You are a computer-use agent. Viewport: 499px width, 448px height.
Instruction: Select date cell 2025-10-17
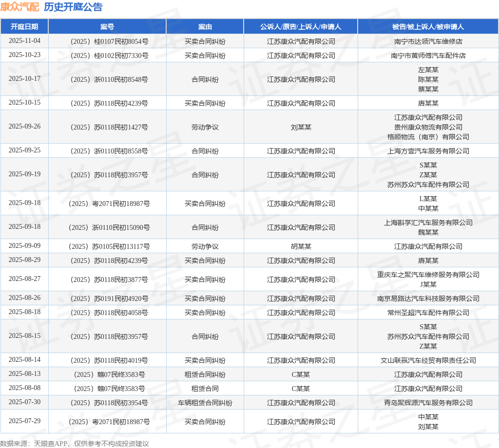[24, 79]
